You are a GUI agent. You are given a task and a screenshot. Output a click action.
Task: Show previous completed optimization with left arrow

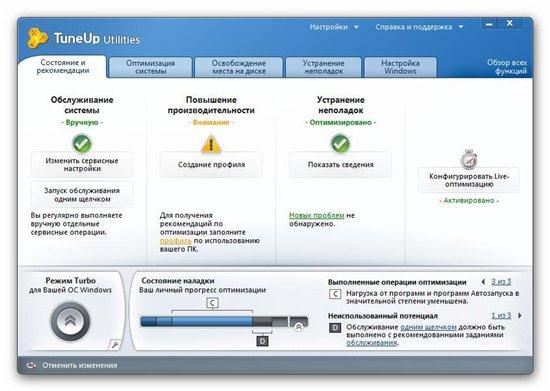pos(483,282)
